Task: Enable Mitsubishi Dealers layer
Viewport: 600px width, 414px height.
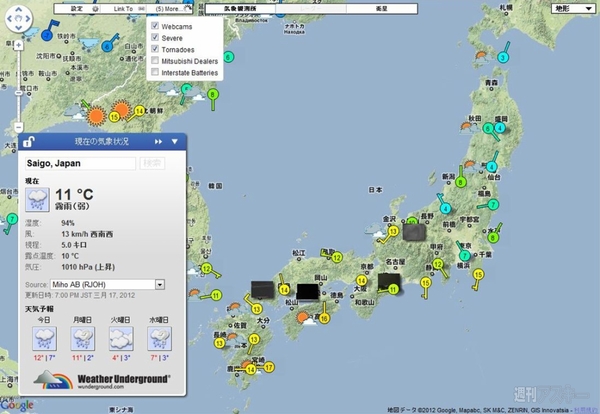Action: pos(155,60)
